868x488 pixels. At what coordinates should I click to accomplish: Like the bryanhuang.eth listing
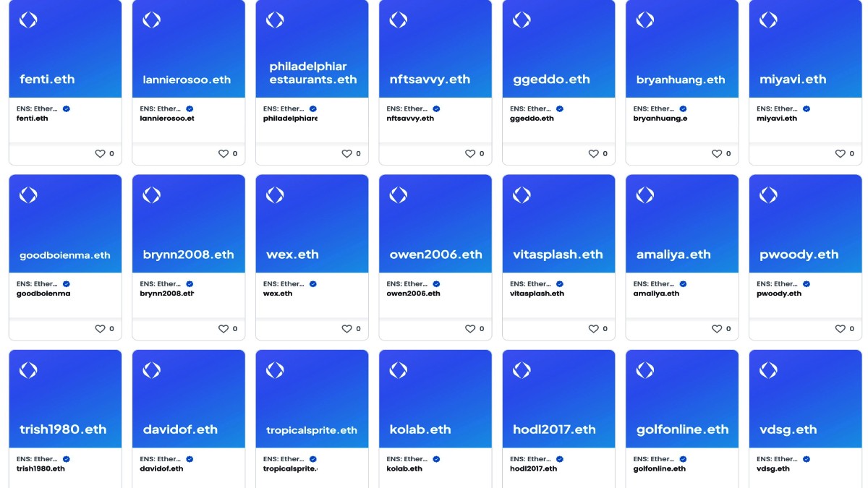point(718,153)
